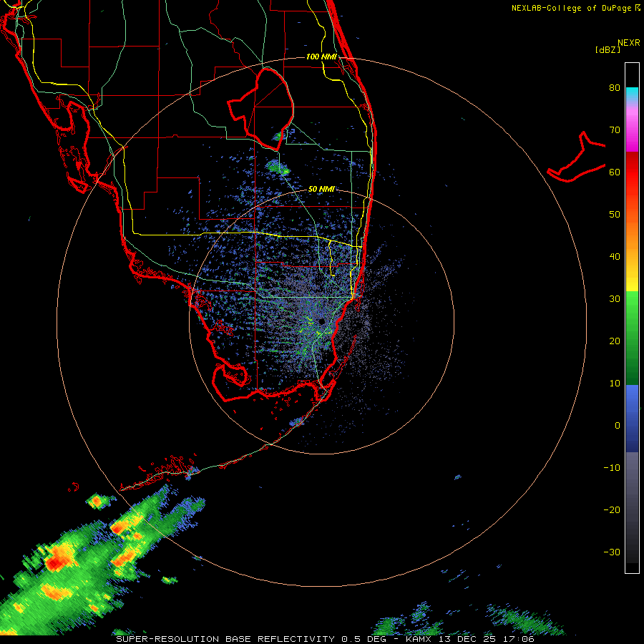This screenshot has width=644, height=644.
Task: Click the magenta segment of the reflectivity color bar
Action: click(632, 132)
